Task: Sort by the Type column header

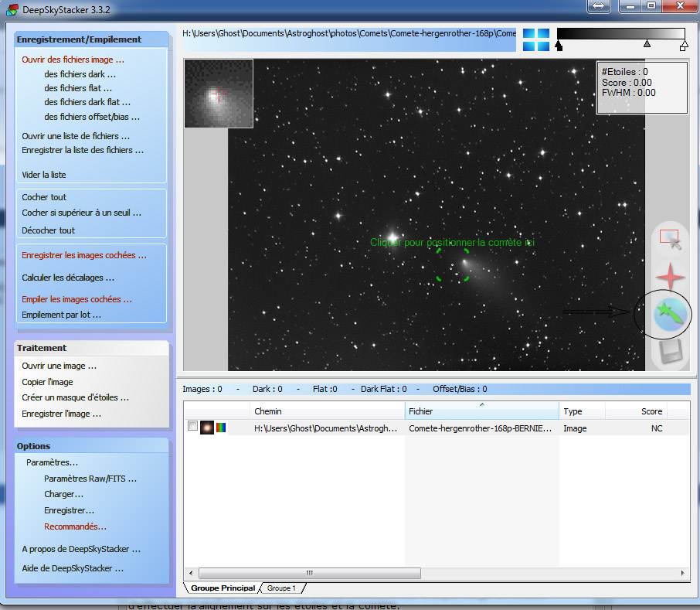Action: [582, 411]
